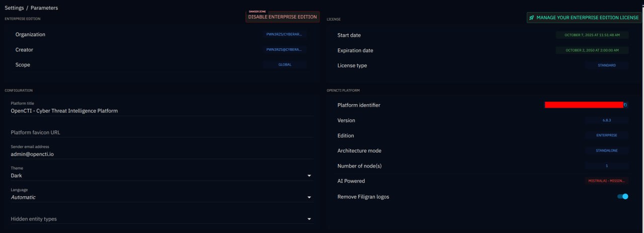Open the Hidden entity types dropdown
The image size is (644, 233).
(x=162, y=219)
